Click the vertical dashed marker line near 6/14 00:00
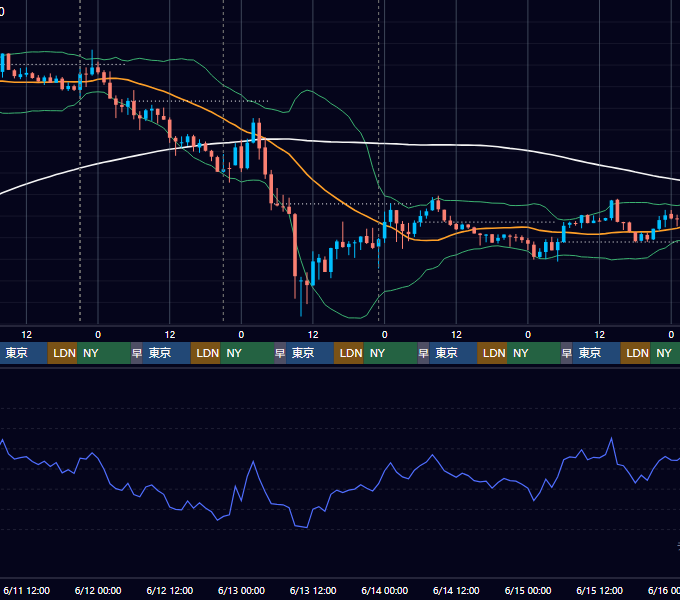 click(x=379, y=161)
